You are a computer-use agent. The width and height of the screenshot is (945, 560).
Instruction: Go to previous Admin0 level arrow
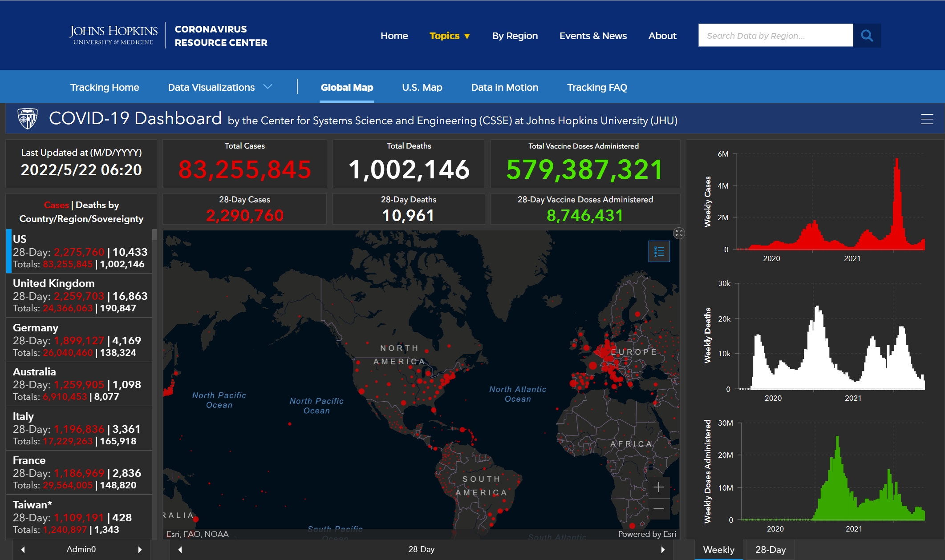23,550
